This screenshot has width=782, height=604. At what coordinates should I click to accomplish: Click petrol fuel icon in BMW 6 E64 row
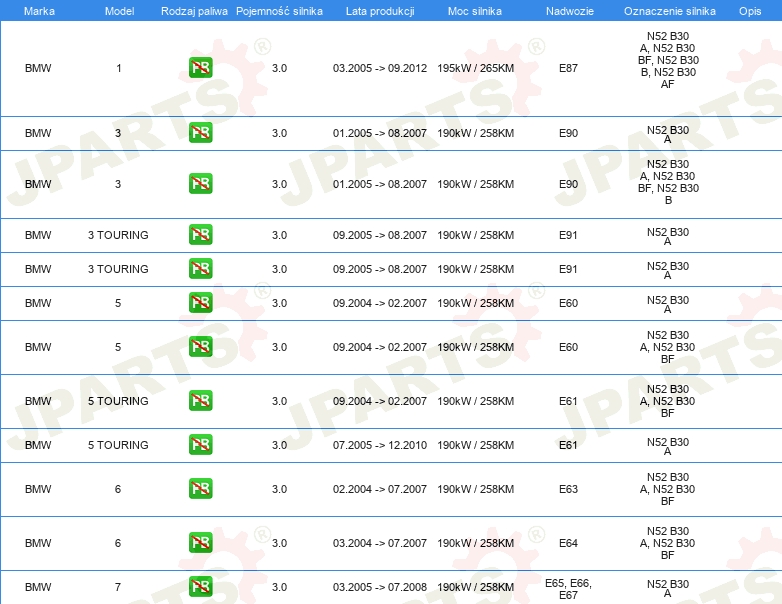(200, 542)
